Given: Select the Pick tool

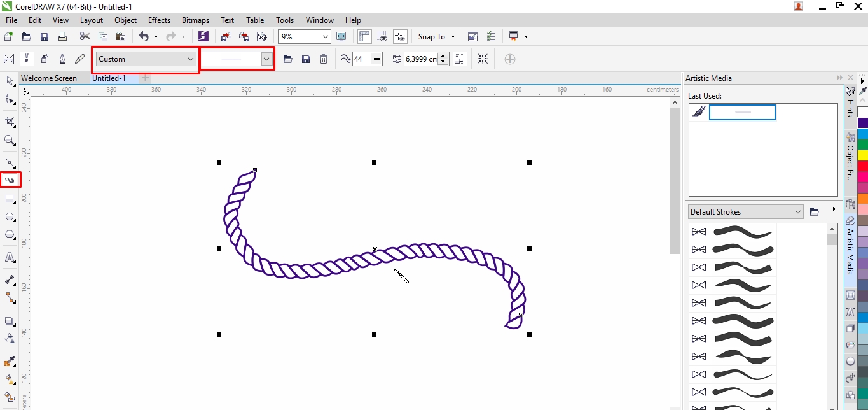Looking at the screenshot, I should pyautogui.click(x=10, y=81).
